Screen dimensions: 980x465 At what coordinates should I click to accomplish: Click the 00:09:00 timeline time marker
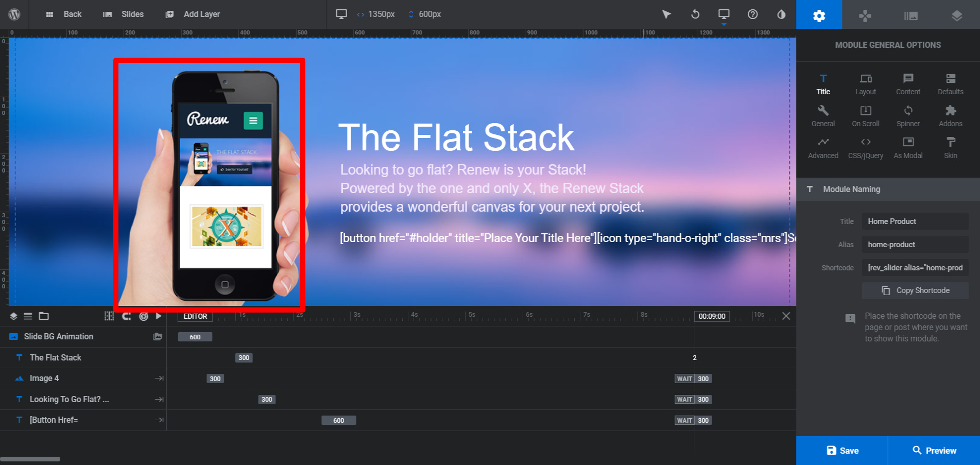coord(712,316)
